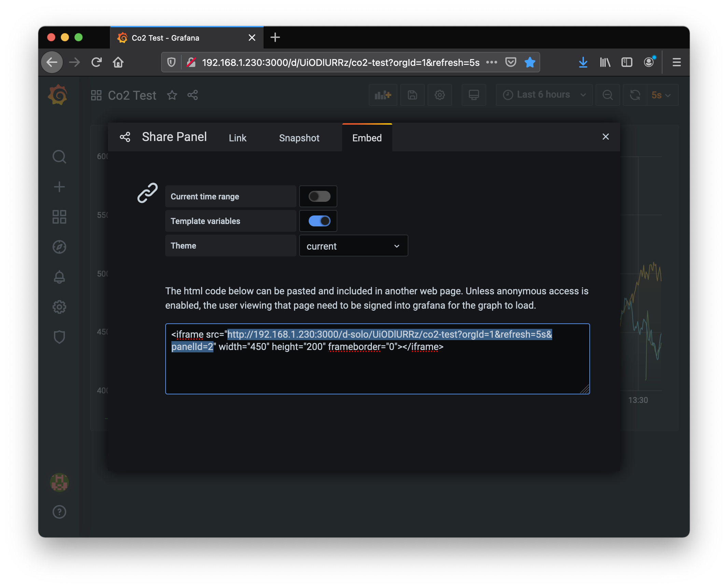
Task: Click the zoom out time range icon
Action: (x=607, y=95)
